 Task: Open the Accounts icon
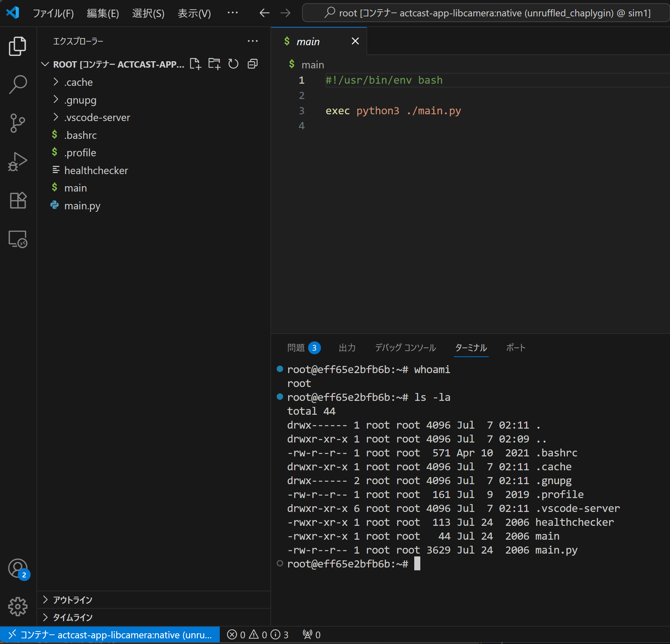[17, 568]
